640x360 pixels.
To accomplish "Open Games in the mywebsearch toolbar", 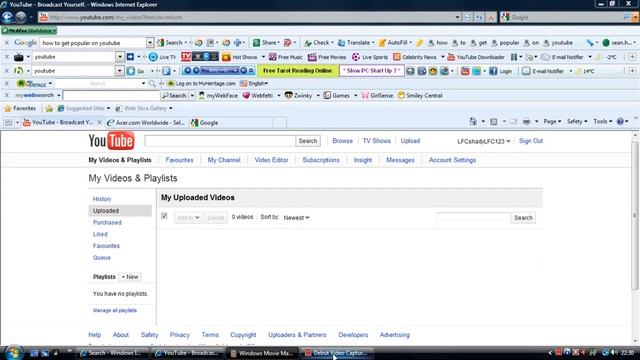I will point(337,96).
